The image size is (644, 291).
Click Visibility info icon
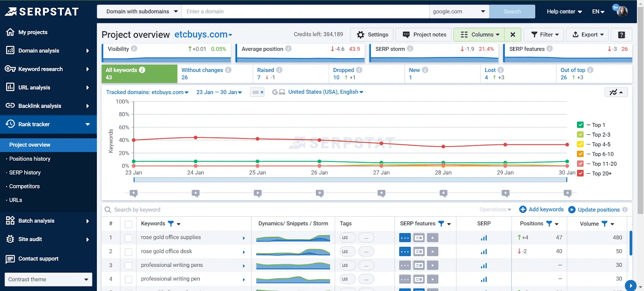click(134, 49)
